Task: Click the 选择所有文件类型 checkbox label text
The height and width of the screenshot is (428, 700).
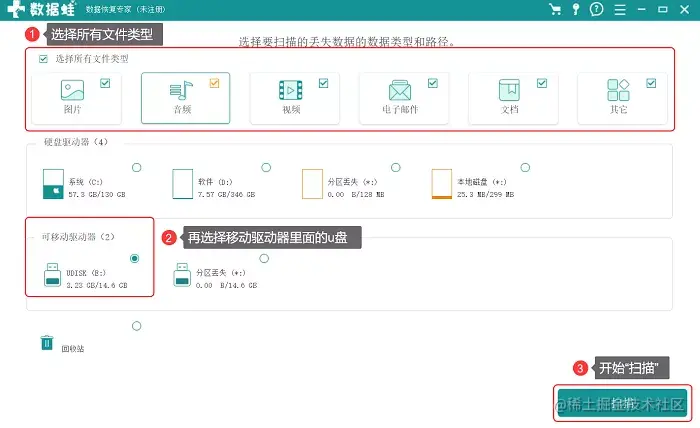Action: click(x=92, y=59)
